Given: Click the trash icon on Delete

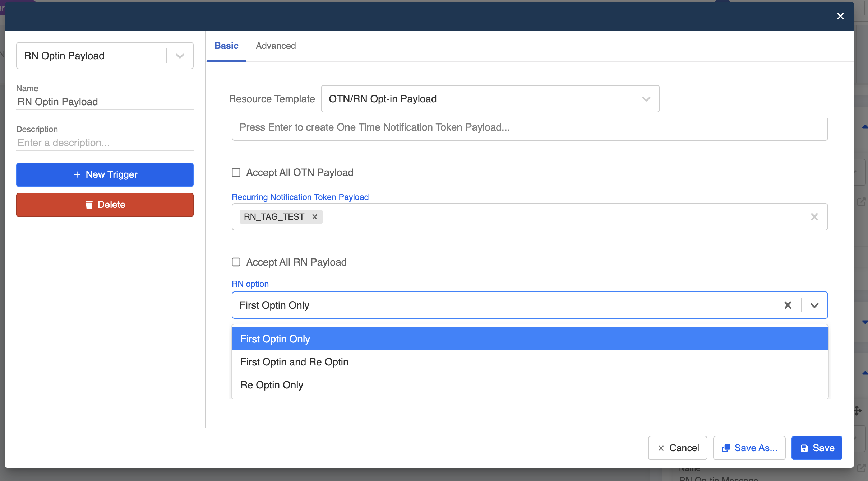Looking at the screenshot, I should tap(89, 205).
